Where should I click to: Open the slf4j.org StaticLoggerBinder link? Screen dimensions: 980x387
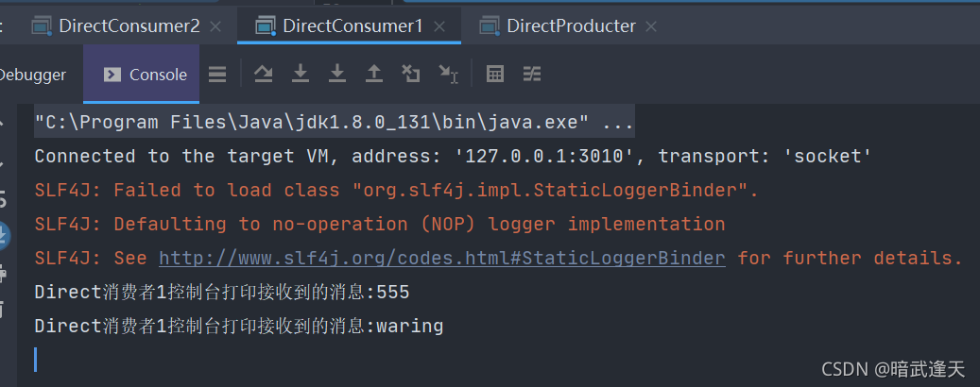(442, 258)
